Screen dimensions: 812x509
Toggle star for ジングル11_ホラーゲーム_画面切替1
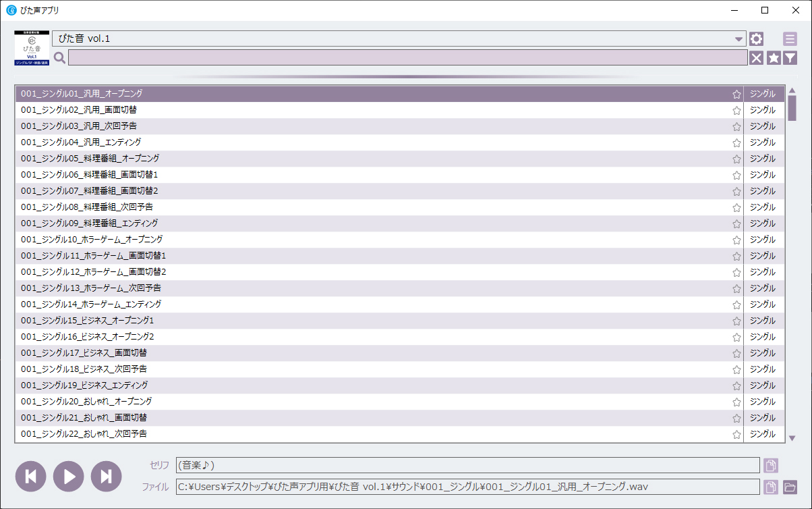[736, 257]
